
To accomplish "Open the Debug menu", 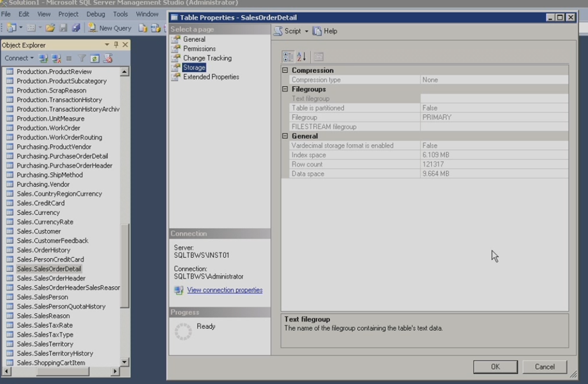I will [x=96, y=14].
